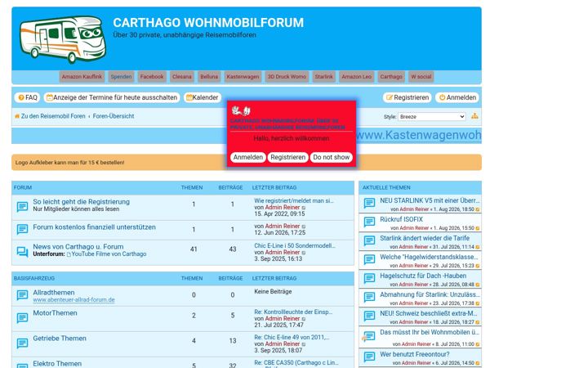Click topic icon beside NEU STARLINK V5 topic
The image size is (588, 368).
[x=369, y=204]
